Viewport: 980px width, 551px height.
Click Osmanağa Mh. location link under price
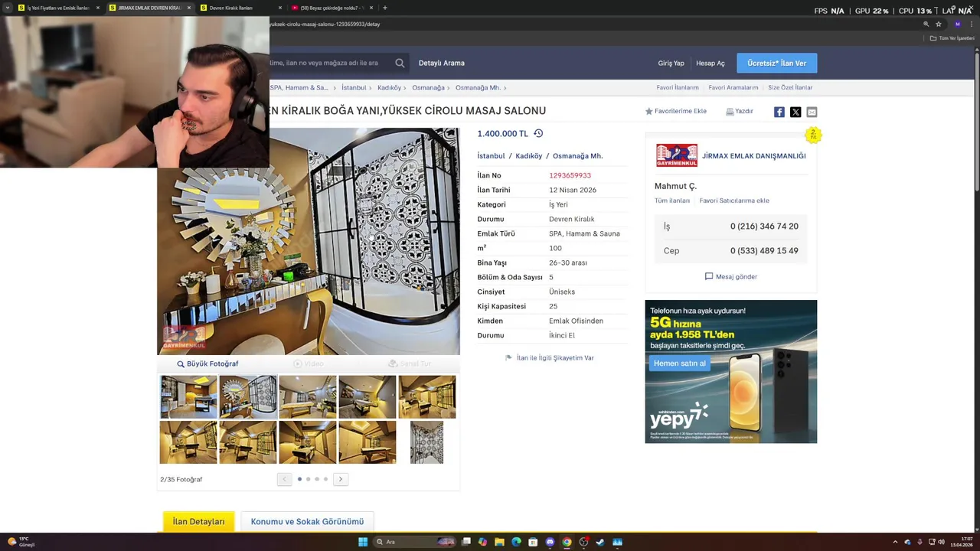click(577, 155)
